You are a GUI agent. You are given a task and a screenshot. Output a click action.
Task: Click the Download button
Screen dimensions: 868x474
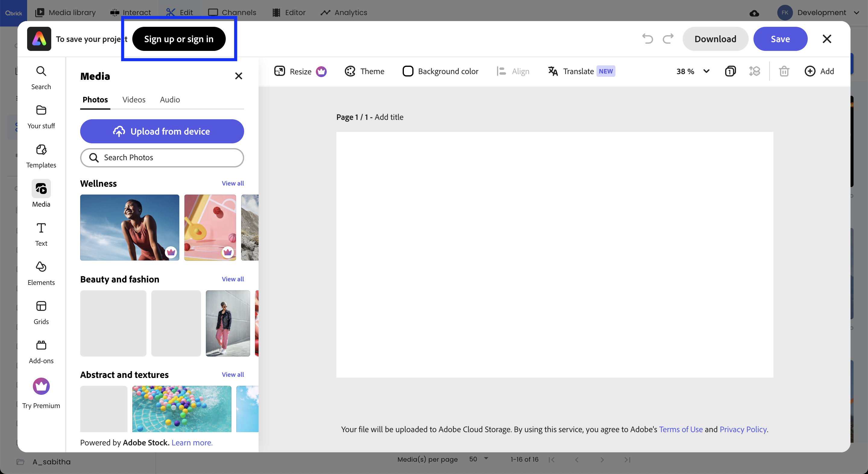click(x=715, y=39)
